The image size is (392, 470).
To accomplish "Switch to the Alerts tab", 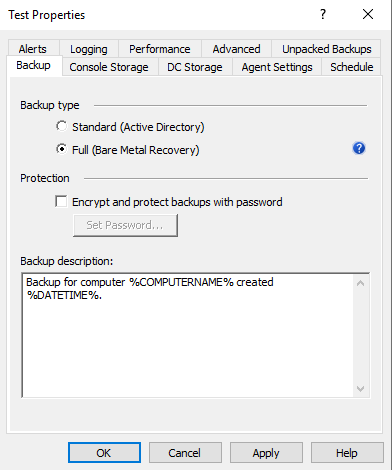I will pyautogui.click(x=33, y=49).
